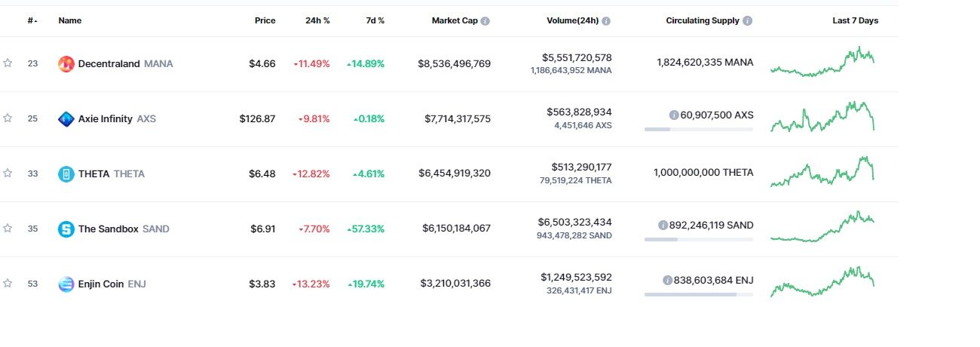The width and height of the screenshot is (980, 347).
Task: Click the THETA price $6.48
Action: pyautogui.click(x=262, y=174)
